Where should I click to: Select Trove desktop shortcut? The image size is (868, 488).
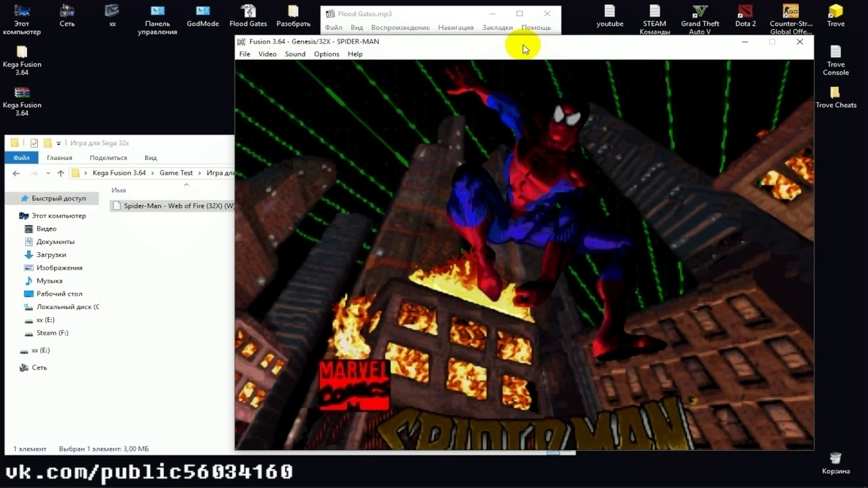(x=835, y=16)
